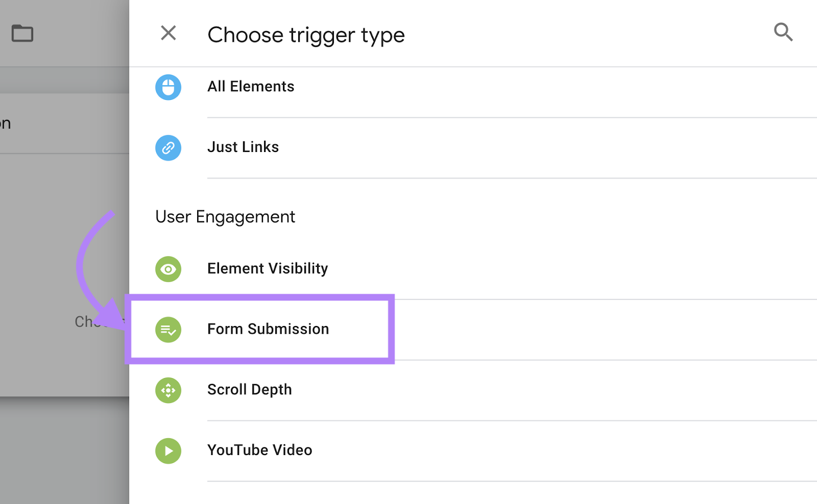This screenshot has width=817, height=504.
Task: Choose the YouTube Video trigger
Action: click(259, 450)
